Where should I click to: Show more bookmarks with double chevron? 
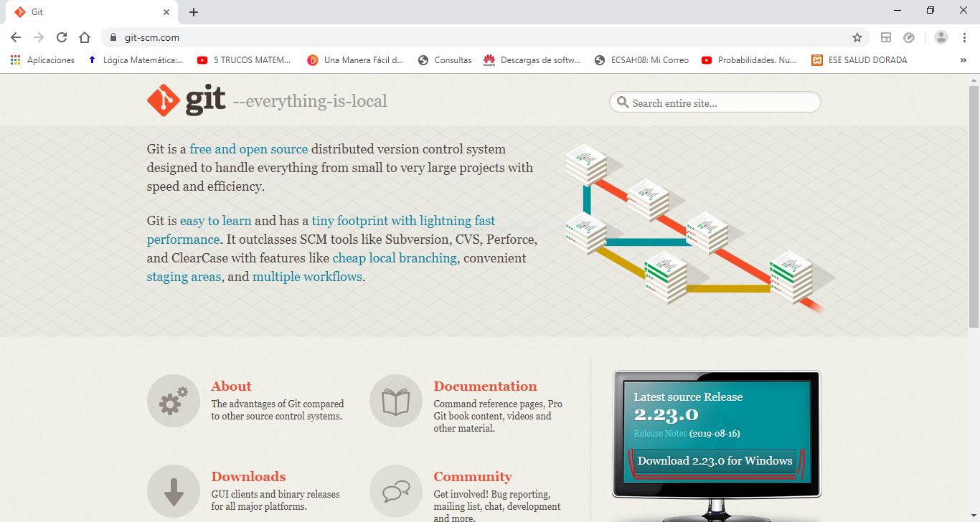click(x=963, y=60)
